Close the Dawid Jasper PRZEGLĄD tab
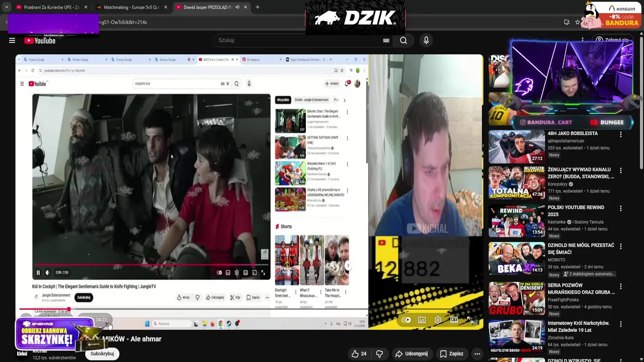The image size is (644, 362). [x=246, y=7]
